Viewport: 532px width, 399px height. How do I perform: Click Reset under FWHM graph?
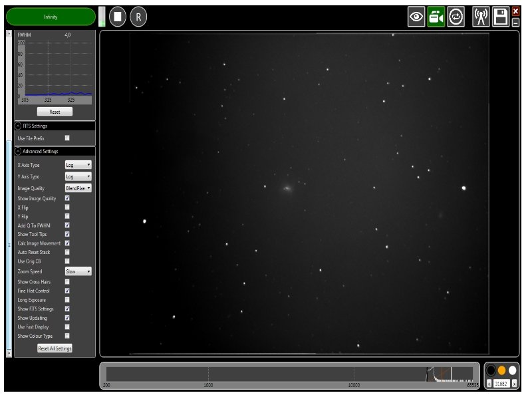55,112
